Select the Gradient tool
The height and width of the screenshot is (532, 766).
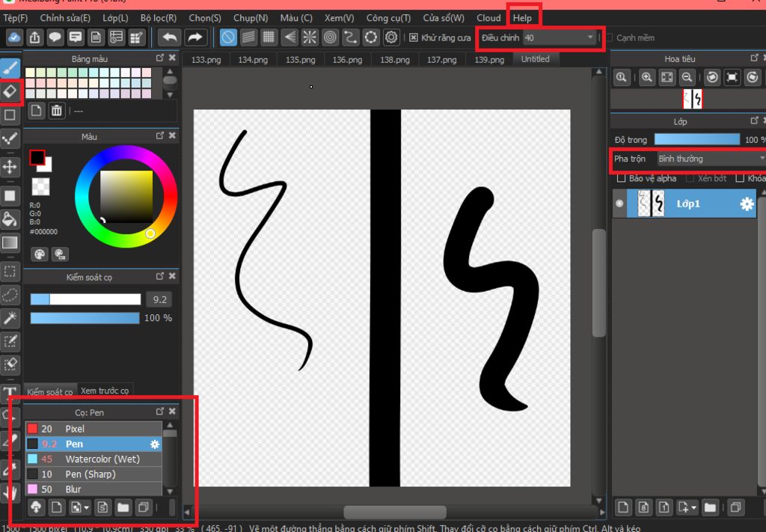[x=10, y=242]
